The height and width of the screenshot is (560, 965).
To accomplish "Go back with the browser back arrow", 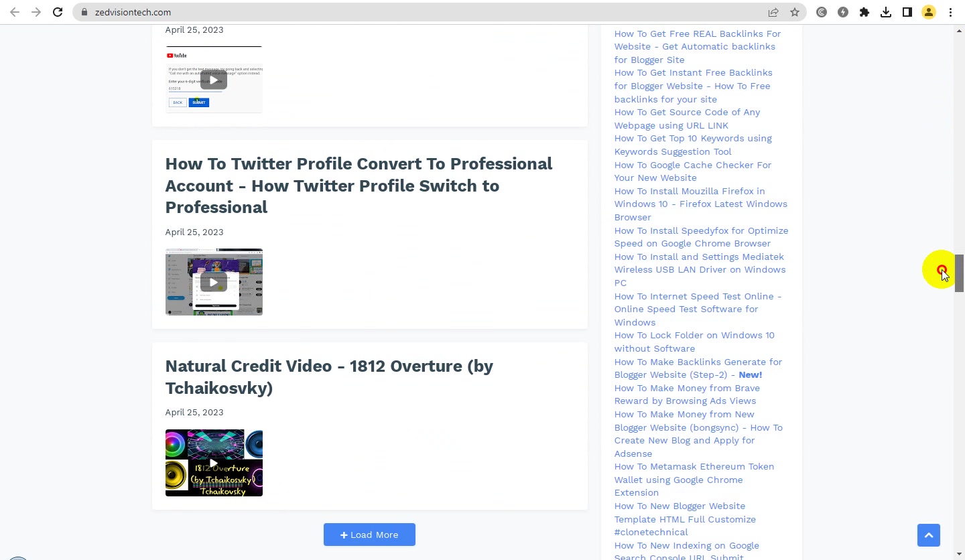I will [15, 12].
